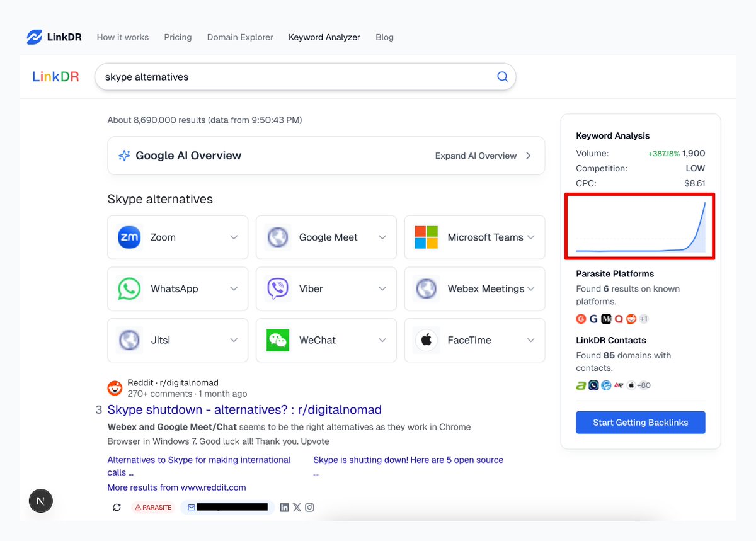Expand the Google Meet card chevron
Screen dimensions: 756x541
[382, 237]
